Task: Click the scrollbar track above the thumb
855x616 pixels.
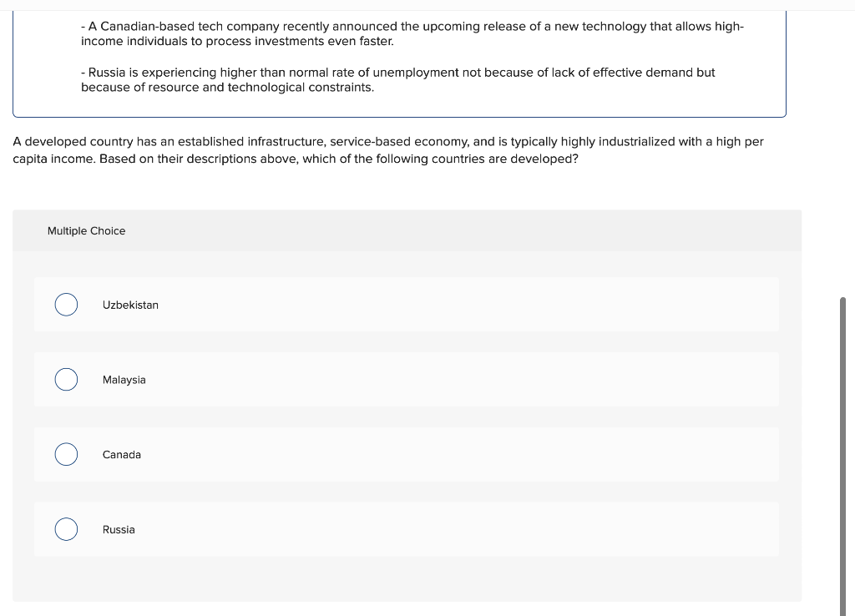Action: click(x=843, y=153)
